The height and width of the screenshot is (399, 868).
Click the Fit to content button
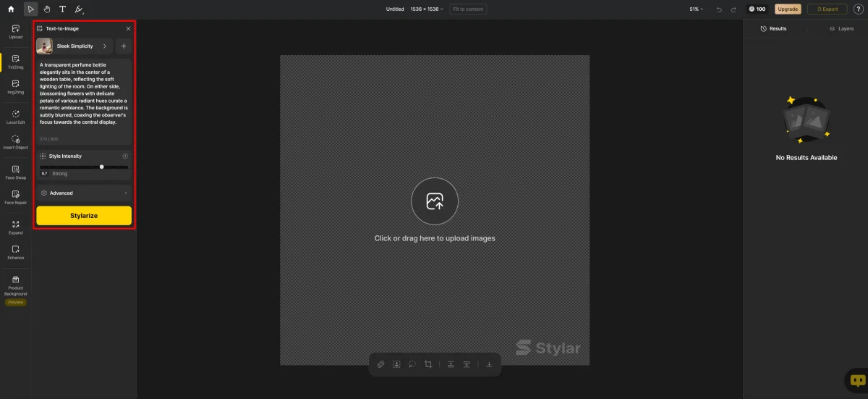(468, 9)
